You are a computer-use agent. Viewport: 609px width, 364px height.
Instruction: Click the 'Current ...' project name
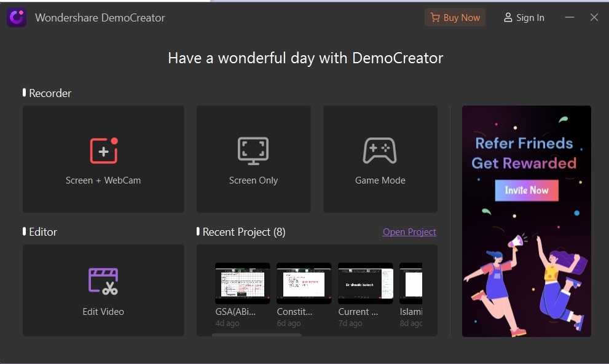[358, 312]
